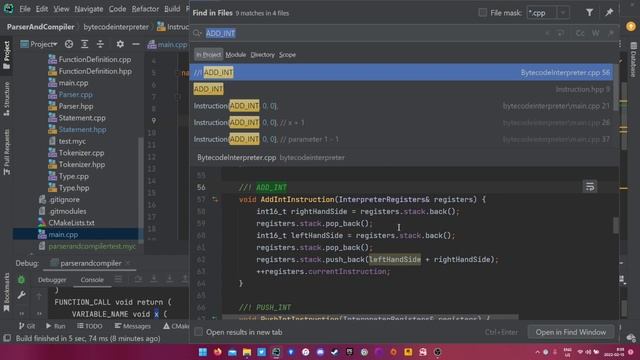Open the Git tool window
Image resolution: width=640 pixels, height=360 pixels.
27,326
